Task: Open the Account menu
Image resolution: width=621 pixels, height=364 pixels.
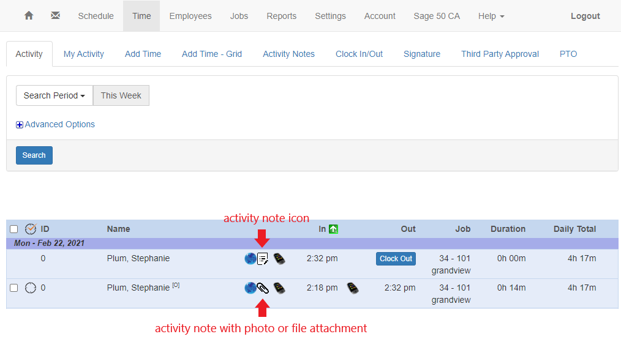Action: click(x=380, y=16)
